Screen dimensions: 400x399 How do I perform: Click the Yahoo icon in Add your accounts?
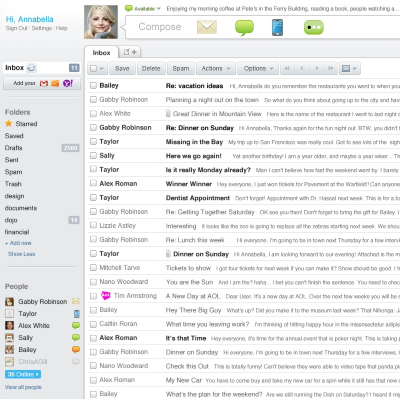[x=68, y=83]
